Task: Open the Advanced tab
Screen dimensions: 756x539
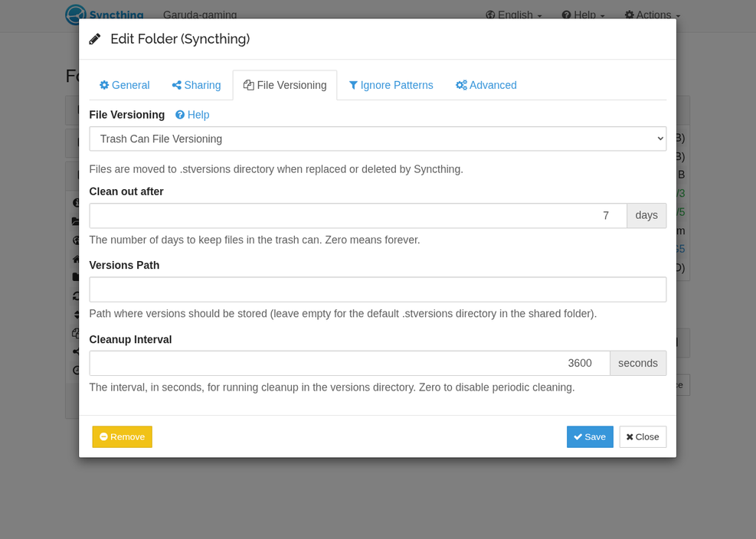Action: (486, 85)
